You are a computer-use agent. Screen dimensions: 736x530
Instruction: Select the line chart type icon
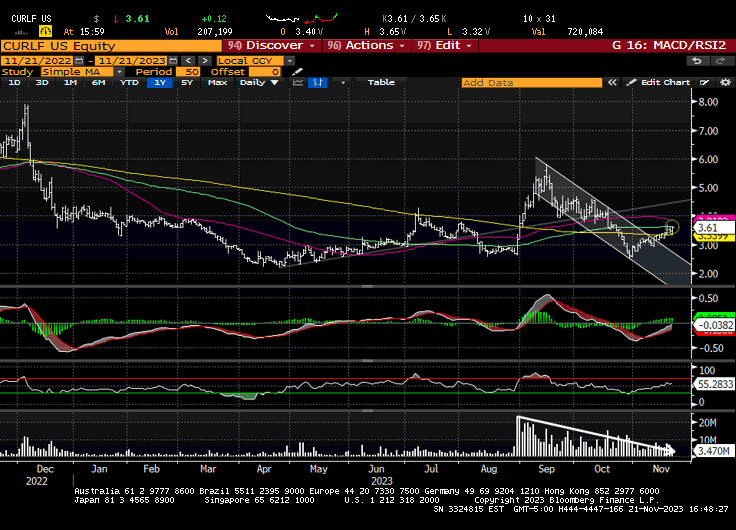pyautogui.click(x=298, y=83)
